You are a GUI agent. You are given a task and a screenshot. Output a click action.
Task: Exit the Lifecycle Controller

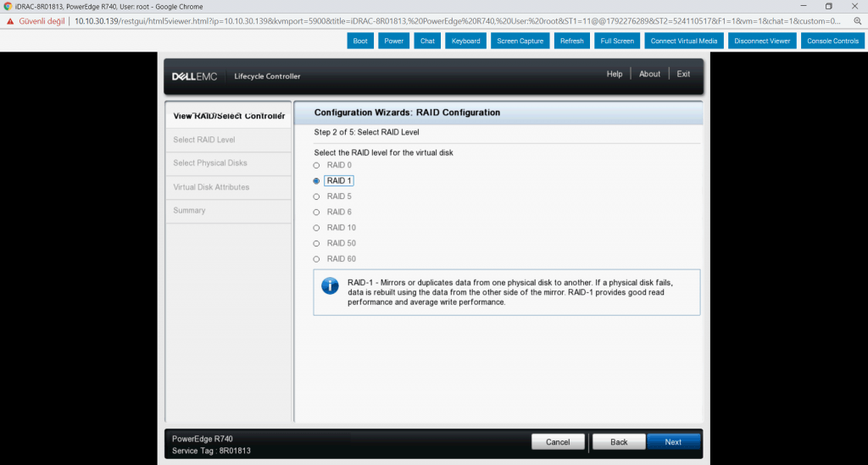tap(683, 75)
